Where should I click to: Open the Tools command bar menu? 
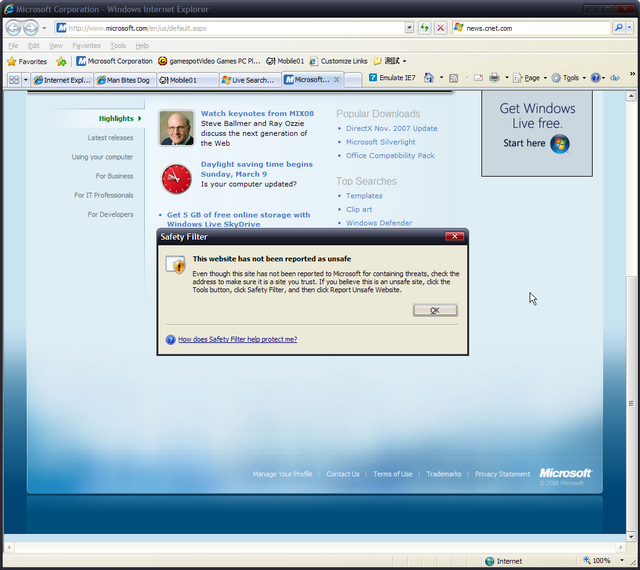(x=569, y=78)
